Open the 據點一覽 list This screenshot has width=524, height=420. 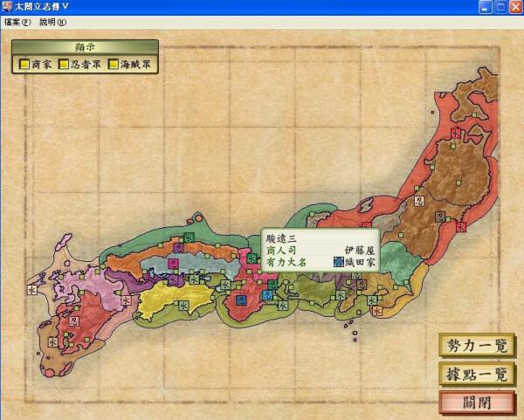tap(477, 375)
